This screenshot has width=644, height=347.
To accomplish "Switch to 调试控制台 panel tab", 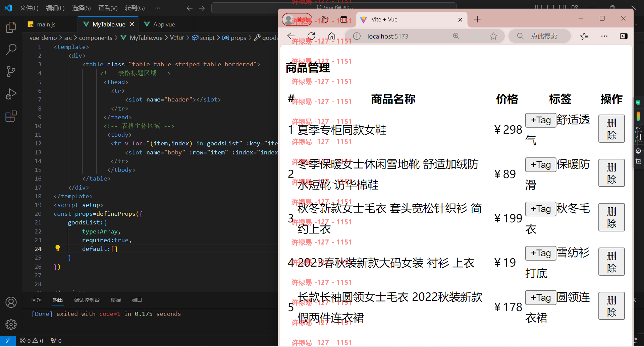I will point(87,300).
